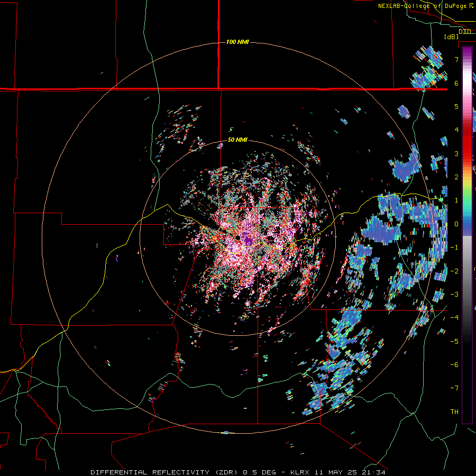476x476 pixels.
Task: Click the -4 value on ZDR scale
Action: click(x=454, y=318)
